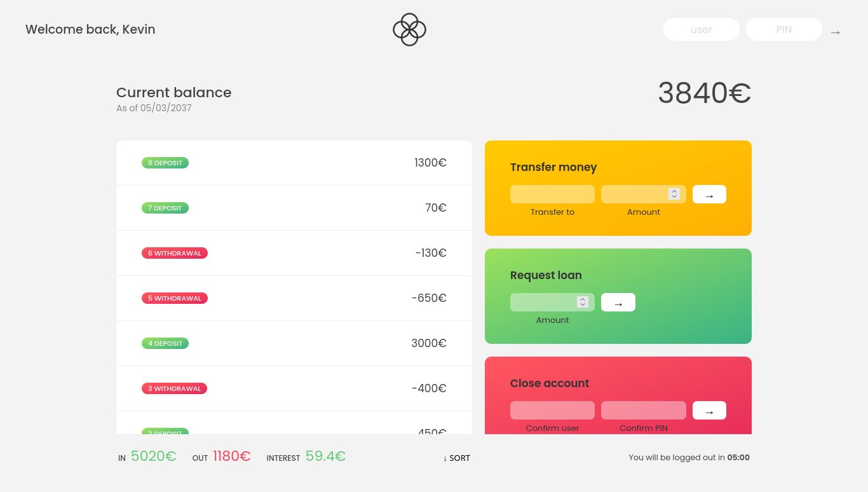Click the Transfer to label
This screenshot has height=492, width=868.
552,212
